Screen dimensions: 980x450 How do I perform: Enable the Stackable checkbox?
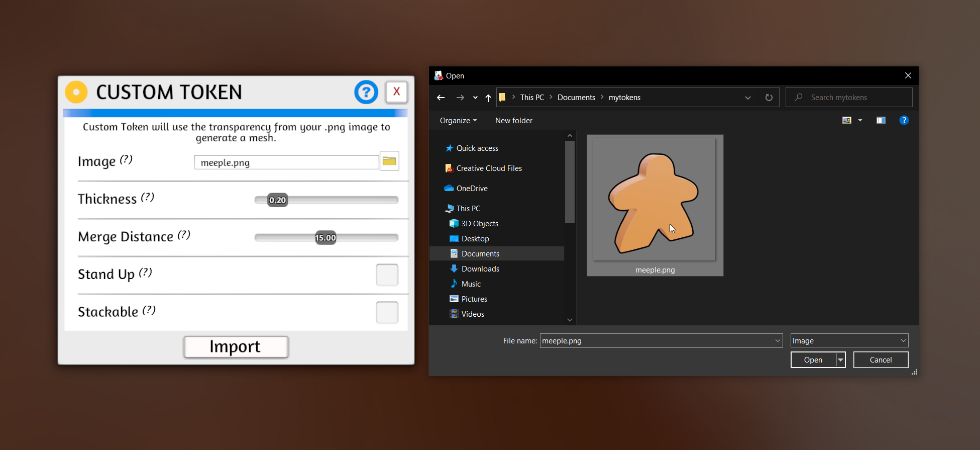point(387,312)
